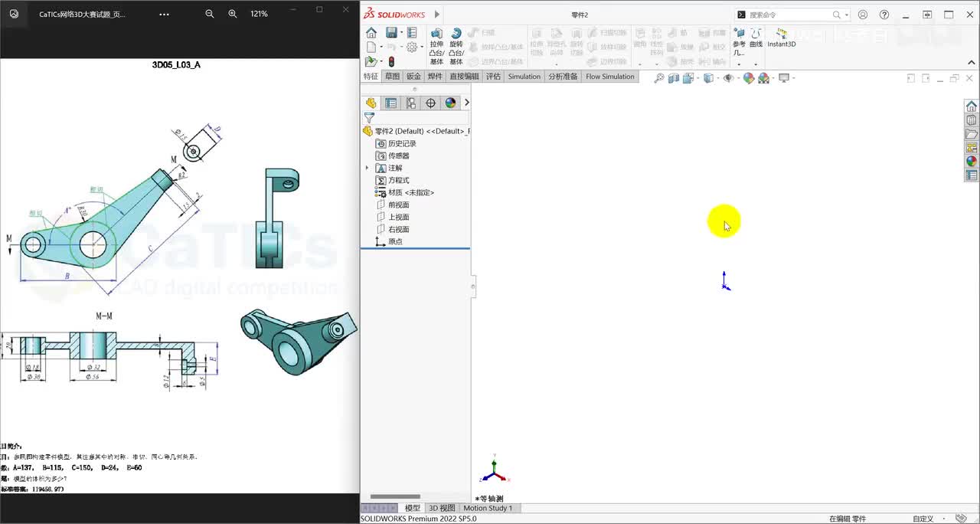Open the ConfigurationManager panel tab
This screenshot has height=524, width=980.
pos(411,103)
